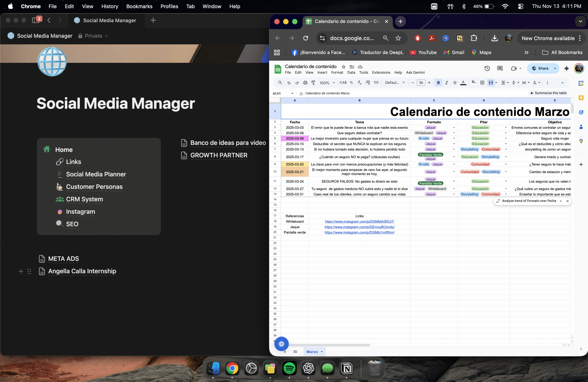Image resolution: width=588 pixels, height=382 pixels.
Task: Toggle the merge cells button
Action: tap(491, 83)
